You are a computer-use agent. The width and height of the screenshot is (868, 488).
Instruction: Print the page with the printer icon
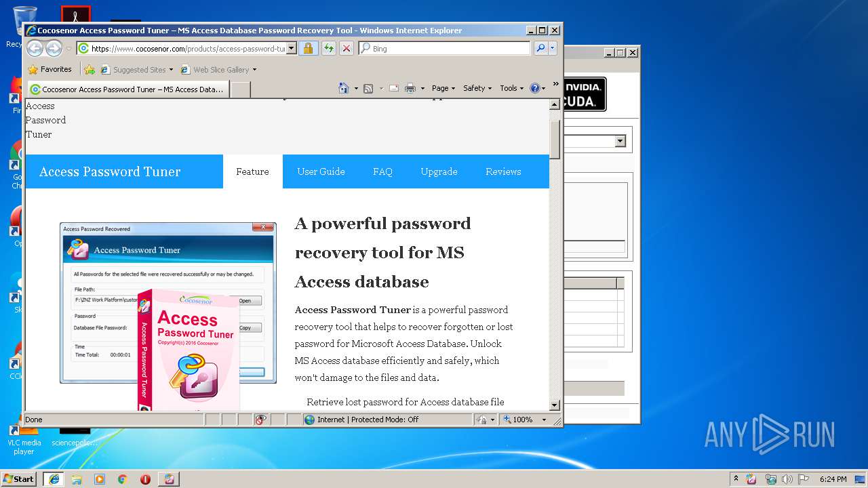click(x=410, y=88)
